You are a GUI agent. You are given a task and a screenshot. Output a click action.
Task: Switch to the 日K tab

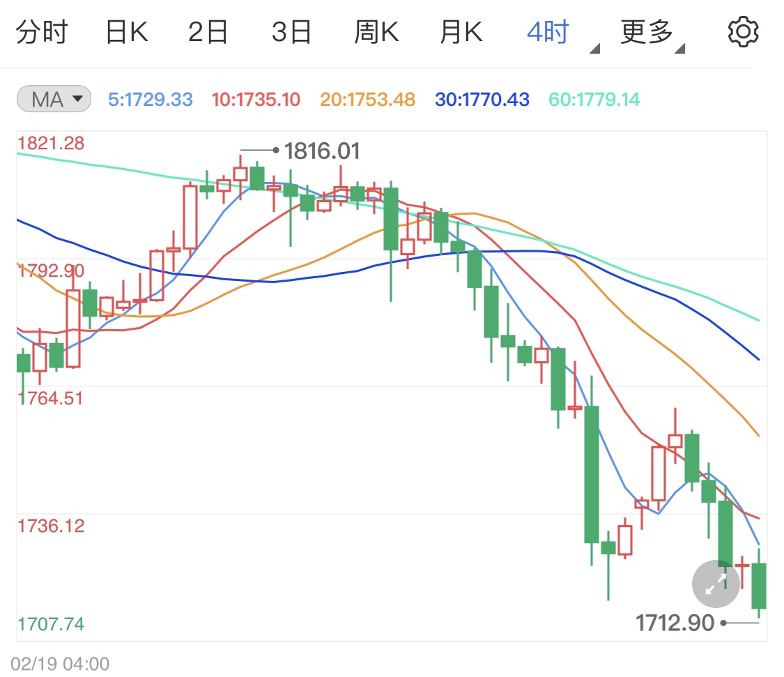(127, 32)
